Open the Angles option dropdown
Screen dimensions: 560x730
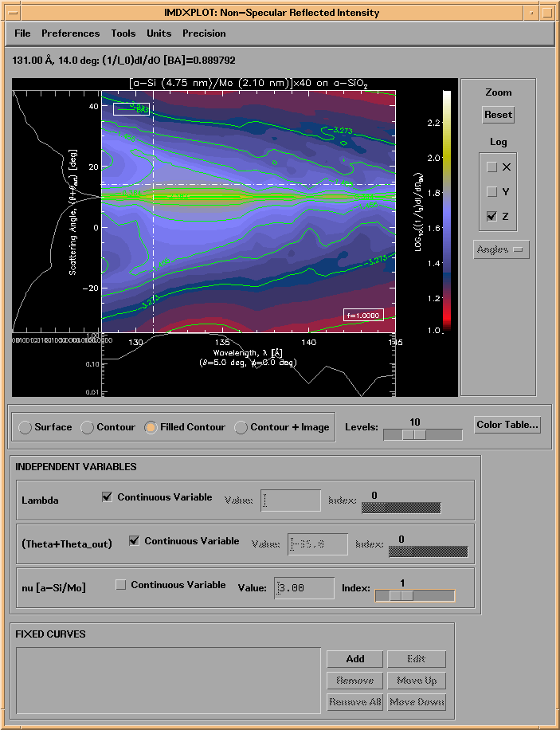click(501, 249)
